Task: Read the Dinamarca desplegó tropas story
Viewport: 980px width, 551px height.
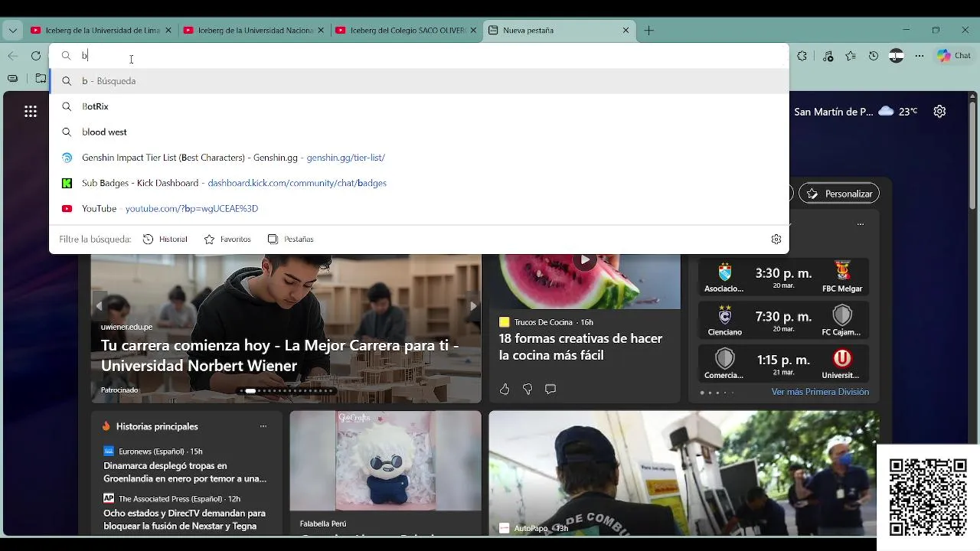Action: point(185,472)
